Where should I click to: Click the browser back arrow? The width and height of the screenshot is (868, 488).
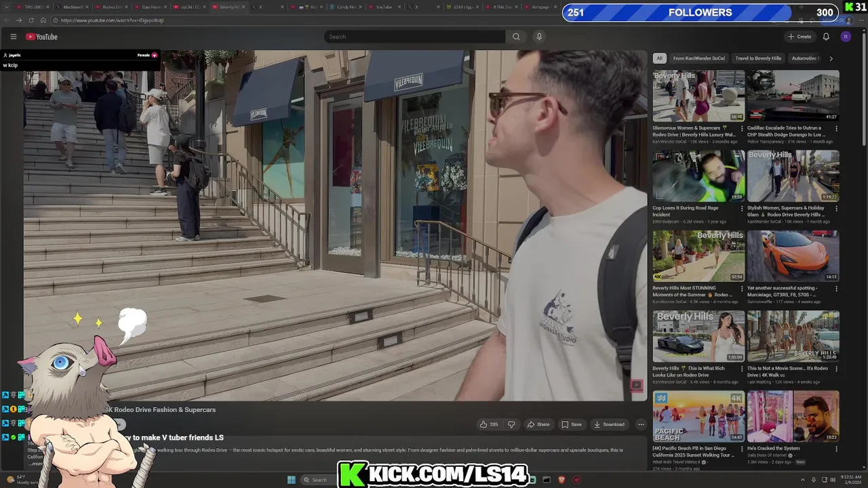click(8, 20)
